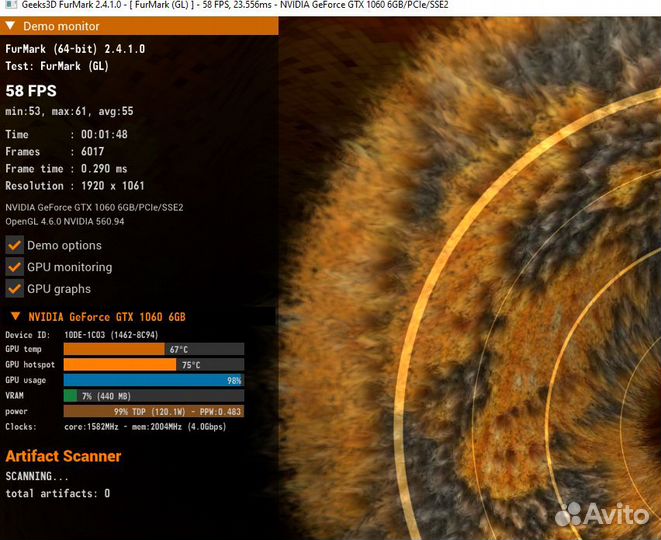The width and height of the screenshot is (661, 540).
Task: Click the power 99% TDP bar
Action: 154,411
